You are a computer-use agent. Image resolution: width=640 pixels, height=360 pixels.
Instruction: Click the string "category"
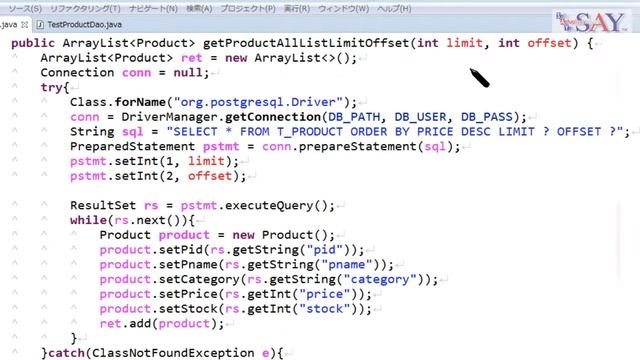[380, 279]
